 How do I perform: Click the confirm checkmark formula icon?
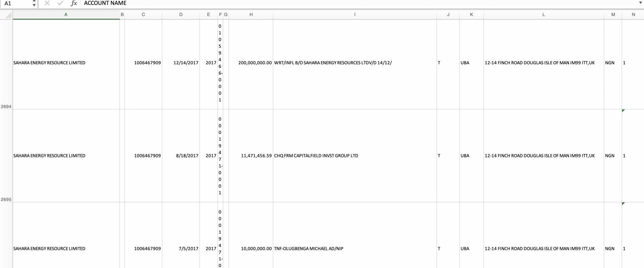[x=60, y=3]
